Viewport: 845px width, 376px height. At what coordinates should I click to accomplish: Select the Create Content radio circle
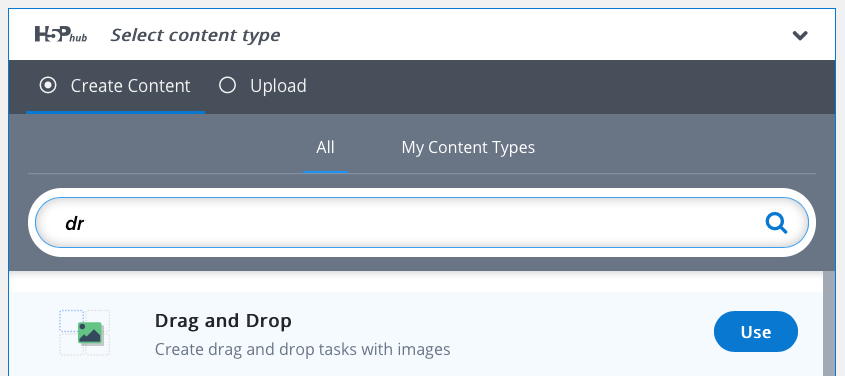click(x=48, y=85)
